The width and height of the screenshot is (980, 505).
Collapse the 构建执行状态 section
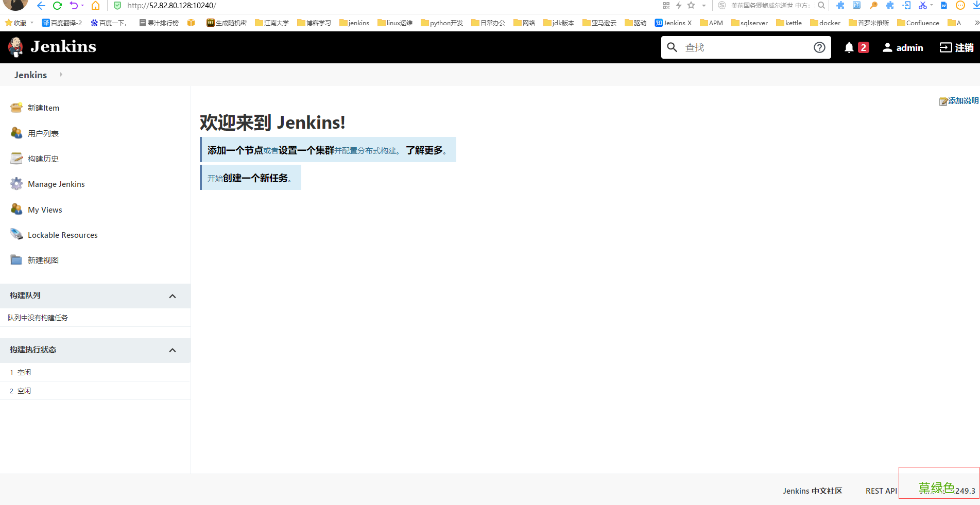[173, 350]
